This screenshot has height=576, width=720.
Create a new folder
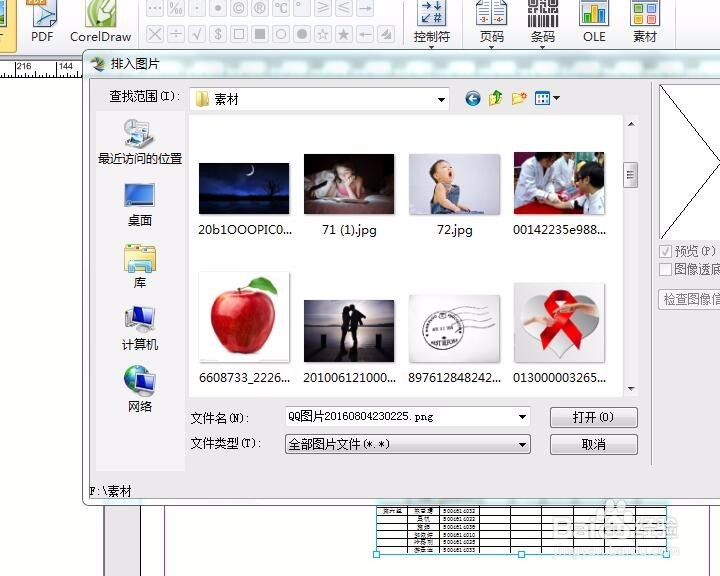coord(519,98)
